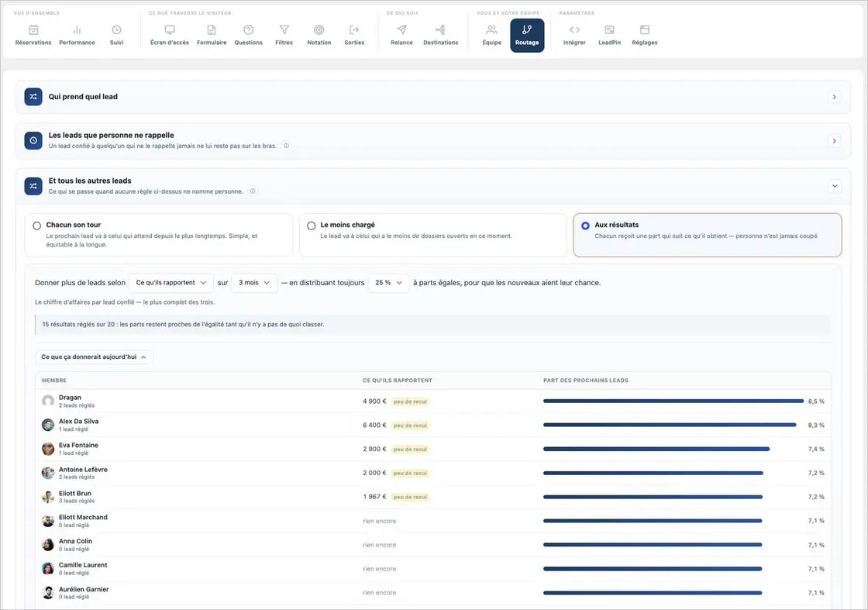Click the Intégrer code brackets icon
The height and width of the screenshot is (610, 868).
coord(574,30)
